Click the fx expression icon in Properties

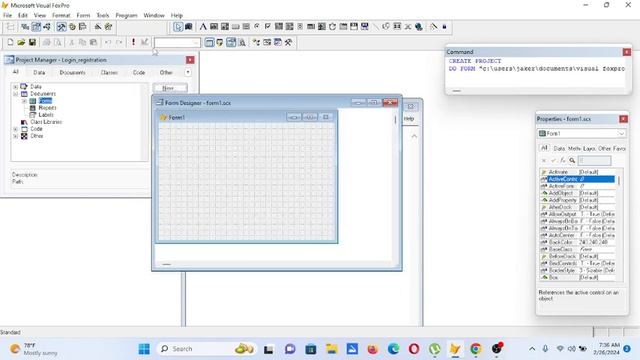(x=563, y=160)
